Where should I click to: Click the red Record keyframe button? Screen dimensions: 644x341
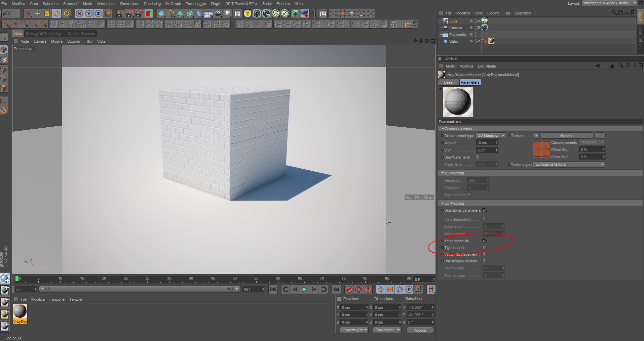click(x=349, y=289)
